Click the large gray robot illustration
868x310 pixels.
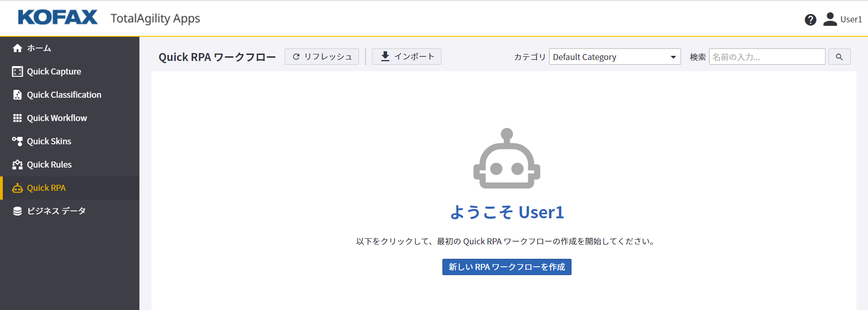tap(507, 158)
